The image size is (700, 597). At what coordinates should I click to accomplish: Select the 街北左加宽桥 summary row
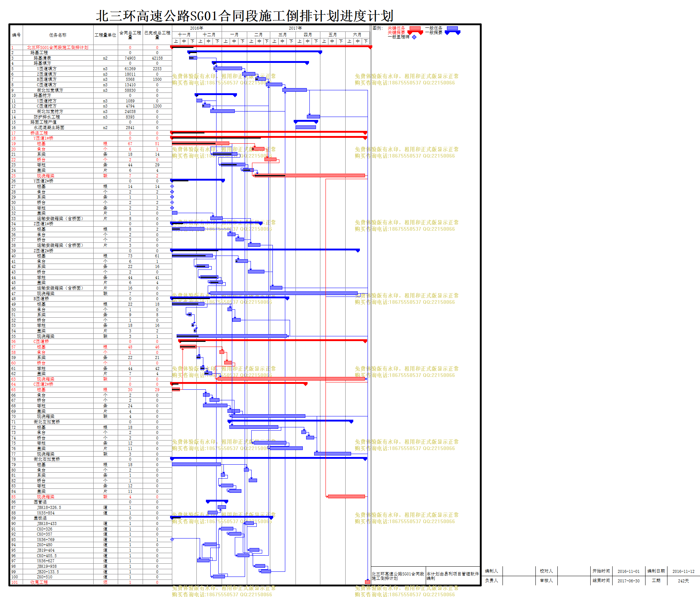point(91,422)
